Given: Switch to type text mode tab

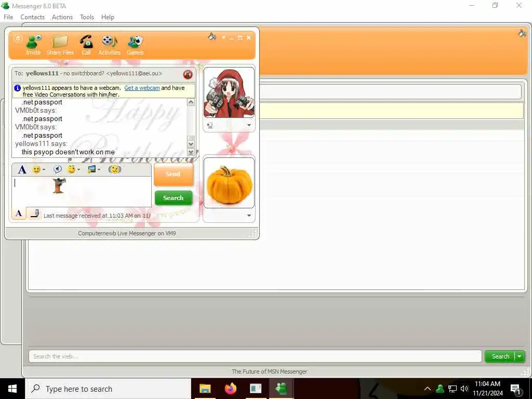Looking at the screenshot, I should click(x=19, y=213).
